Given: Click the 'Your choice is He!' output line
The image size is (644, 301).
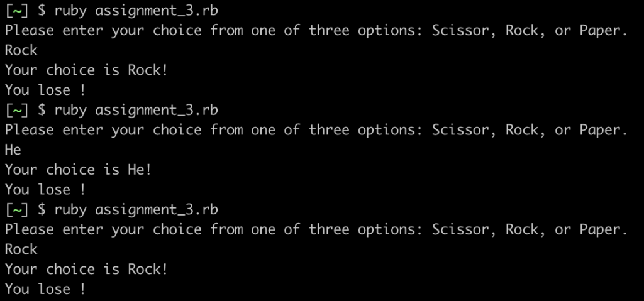Looking at the screenshot, I should pyautogui.click(x=79, y=170).
